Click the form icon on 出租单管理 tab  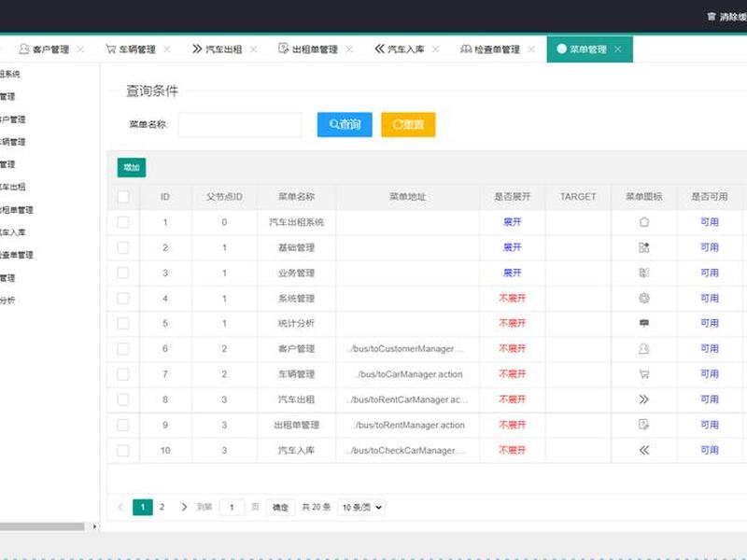283,49
